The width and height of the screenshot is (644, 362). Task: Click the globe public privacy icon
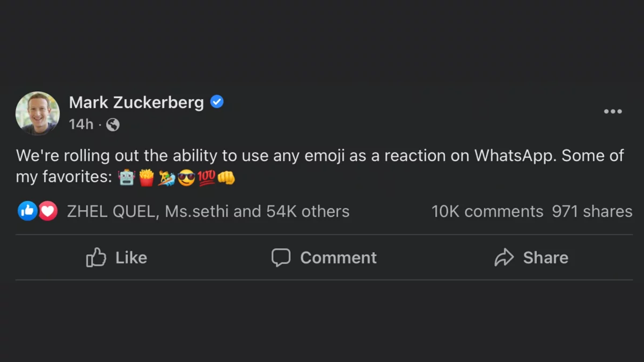click(x=113, y=125)
